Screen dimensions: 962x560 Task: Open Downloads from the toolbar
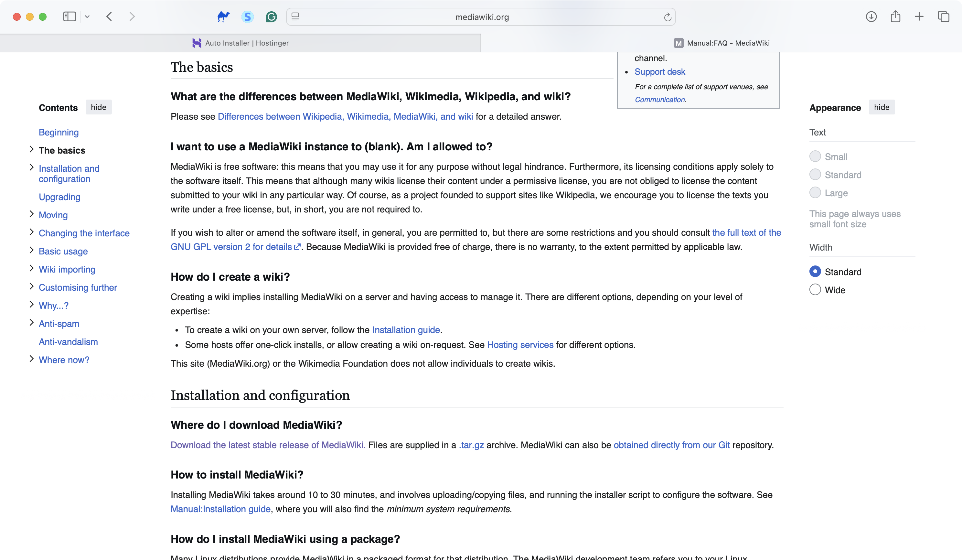pyautogui.click(x=871, y=16)
